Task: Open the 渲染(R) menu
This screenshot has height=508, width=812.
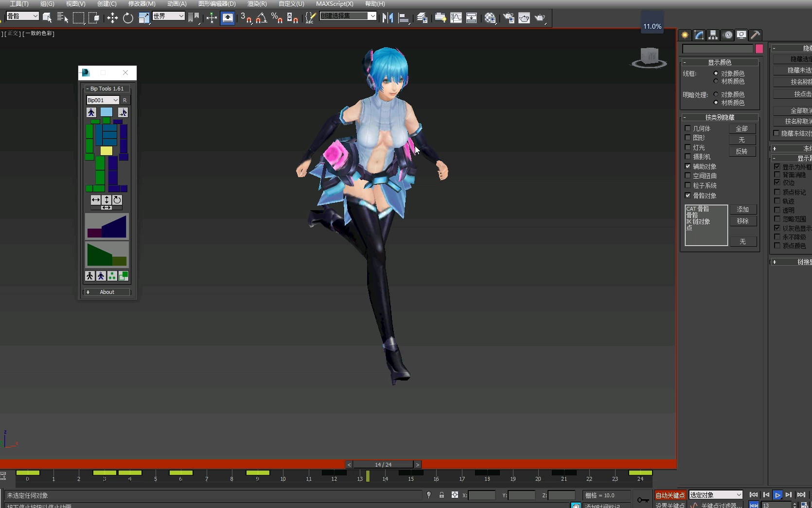Action: pos(257,3)
